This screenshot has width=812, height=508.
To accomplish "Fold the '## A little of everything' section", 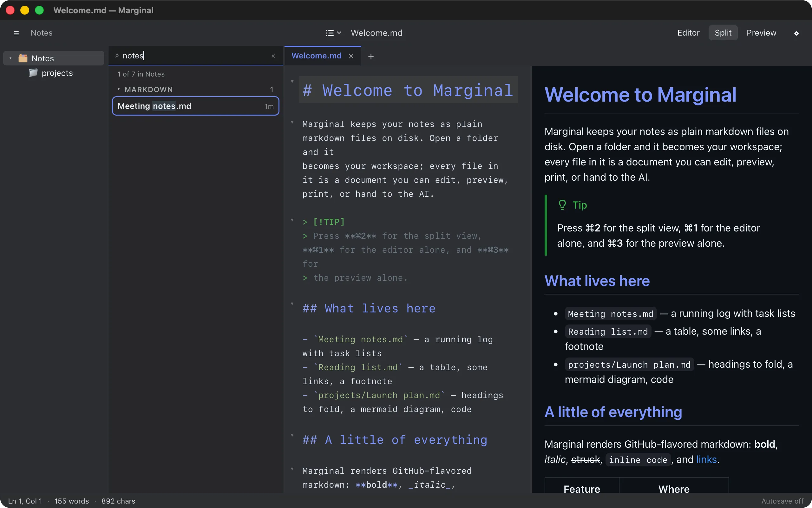I will click(292, 435).
